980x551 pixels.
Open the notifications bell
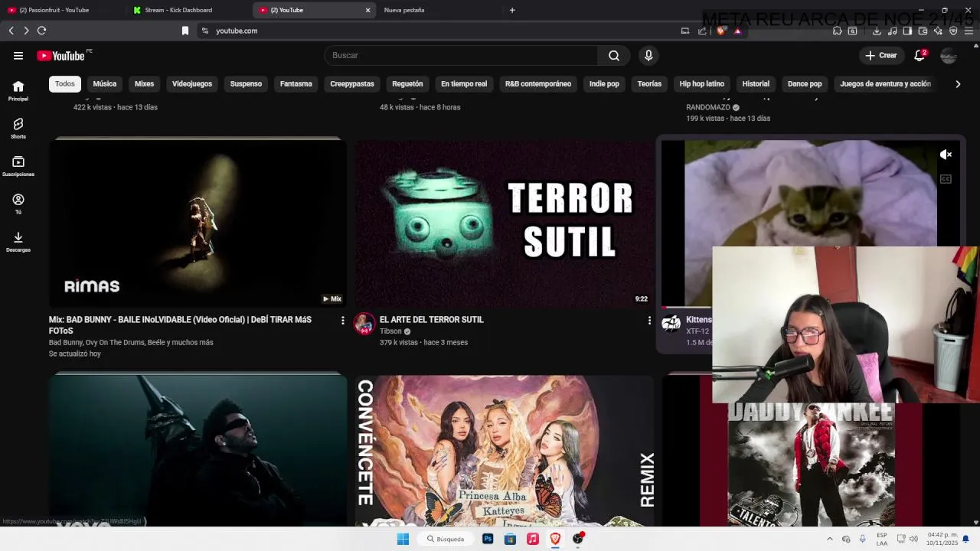[x=920, y=55]
